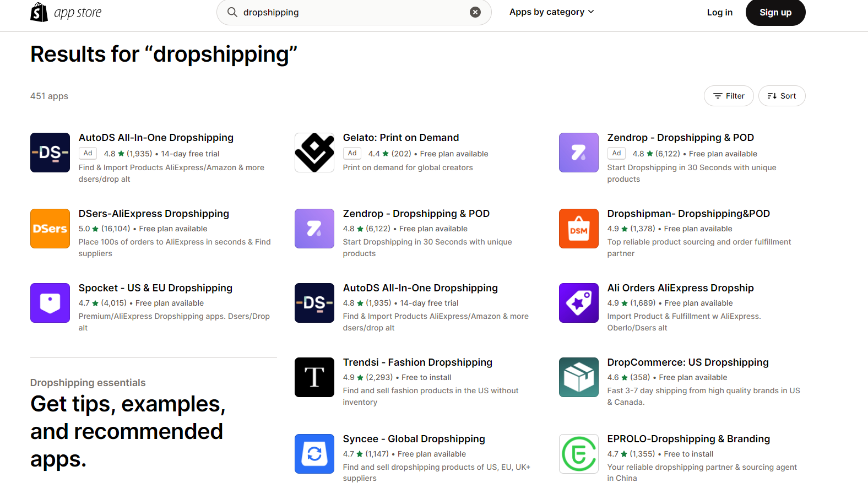Click the Gelato Print on Demand icon
This screenshot has height=499, width=868.
[314, 153]
